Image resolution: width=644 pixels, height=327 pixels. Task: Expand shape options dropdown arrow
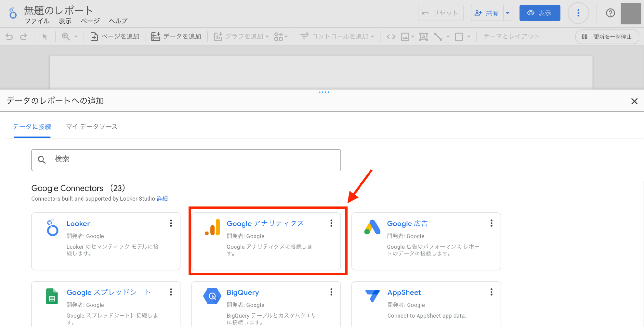pyautogui.click(x=469, y=37)
